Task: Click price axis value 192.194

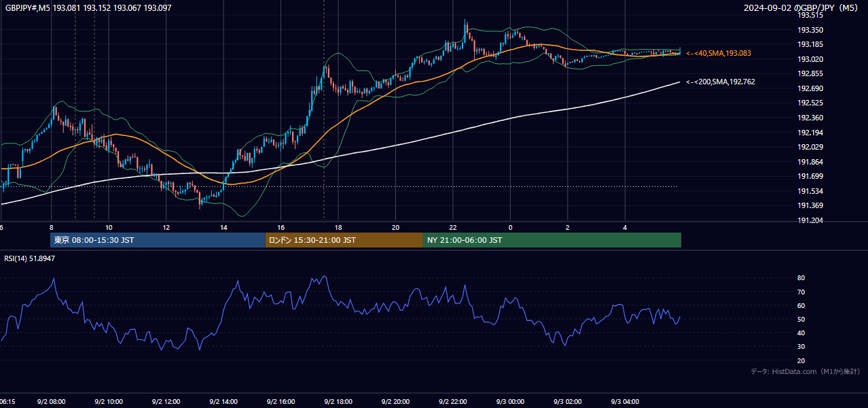Action: click(810, 133)
